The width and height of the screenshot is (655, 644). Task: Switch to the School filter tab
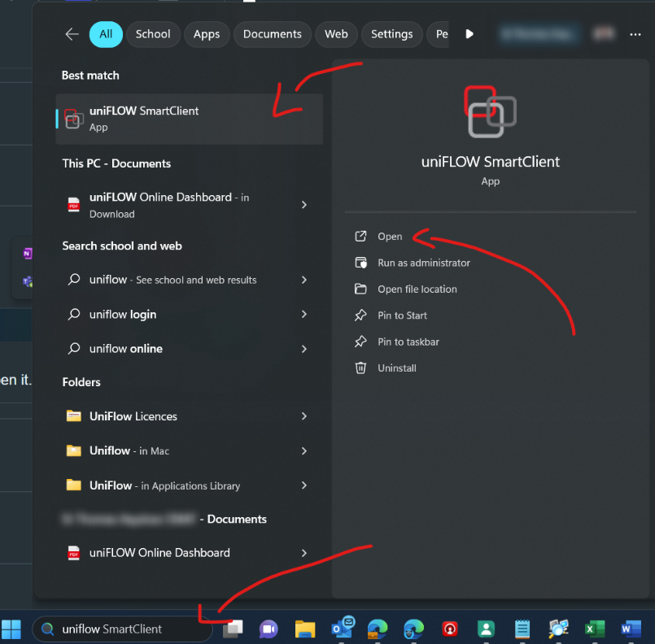tap(153, 34)
